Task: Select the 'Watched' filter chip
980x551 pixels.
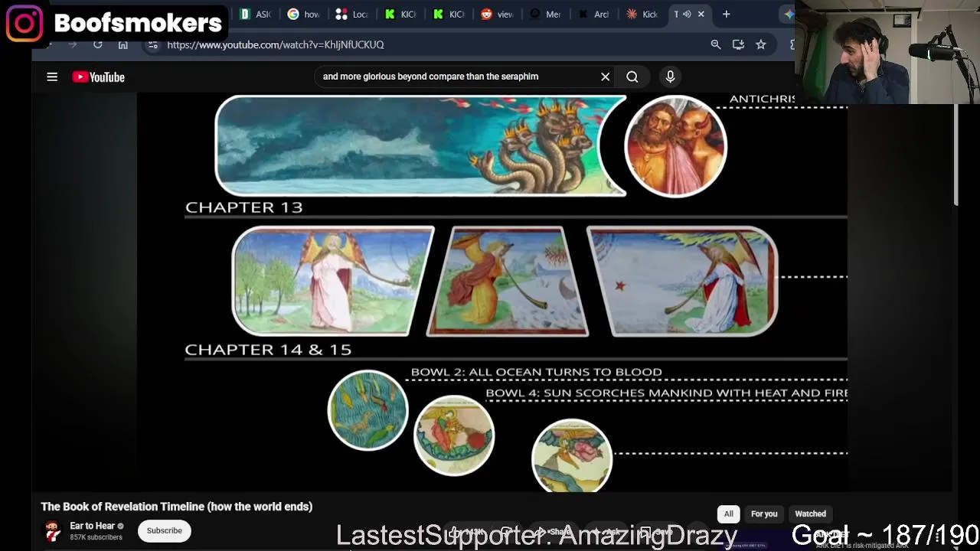Action: [x=810, y=514]
